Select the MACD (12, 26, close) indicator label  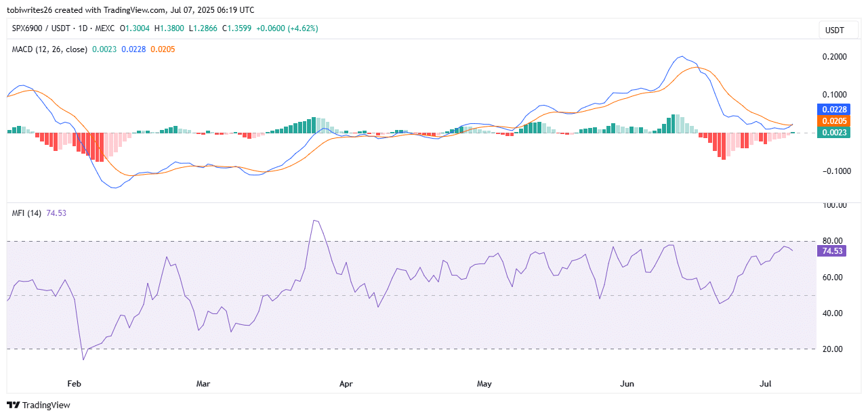[x=50, y=49]
